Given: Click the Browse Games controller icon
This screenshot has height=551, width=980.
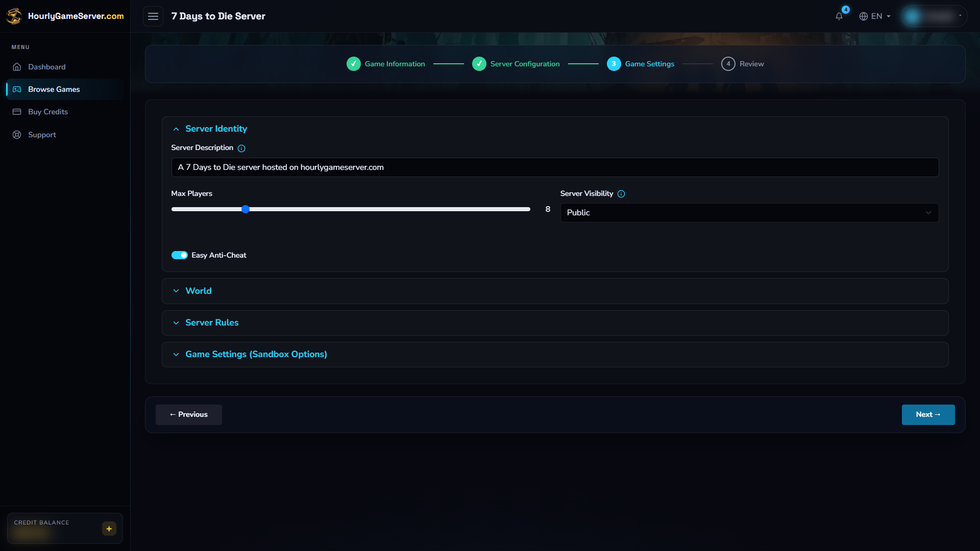Looking at the screenshot, I should pyautogui.click(x=17, y=89).
